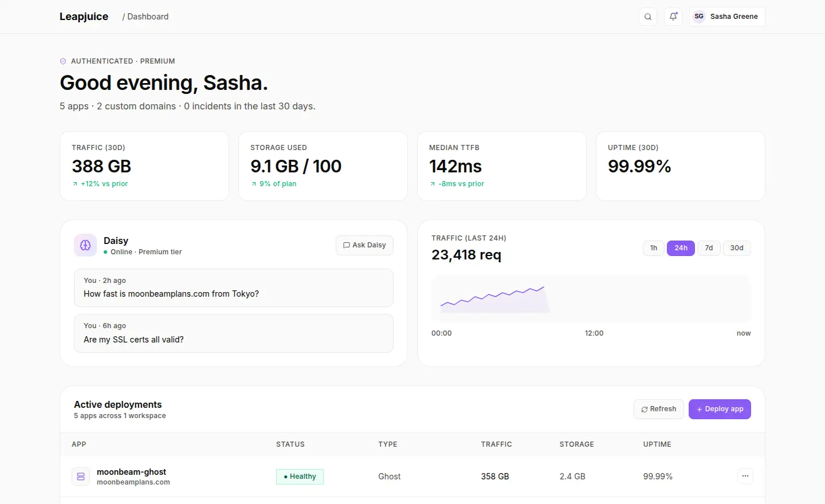The image size is (825, 504).
Task: Switch the traffic chart to 30d
Action: click(x=737, y=248)
